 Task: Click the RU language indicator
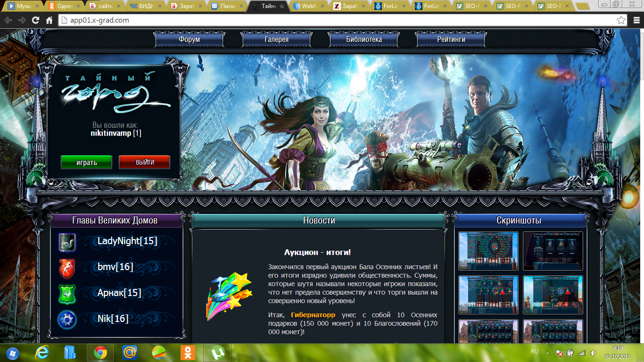[535, 352]
